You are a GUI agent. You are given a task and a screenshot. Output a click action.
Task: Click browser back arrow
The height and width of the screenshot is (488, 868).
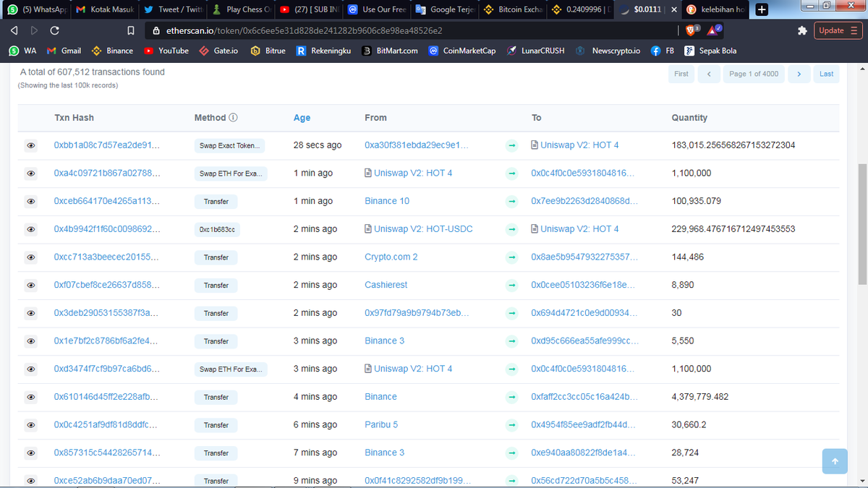tap(14, 31)
